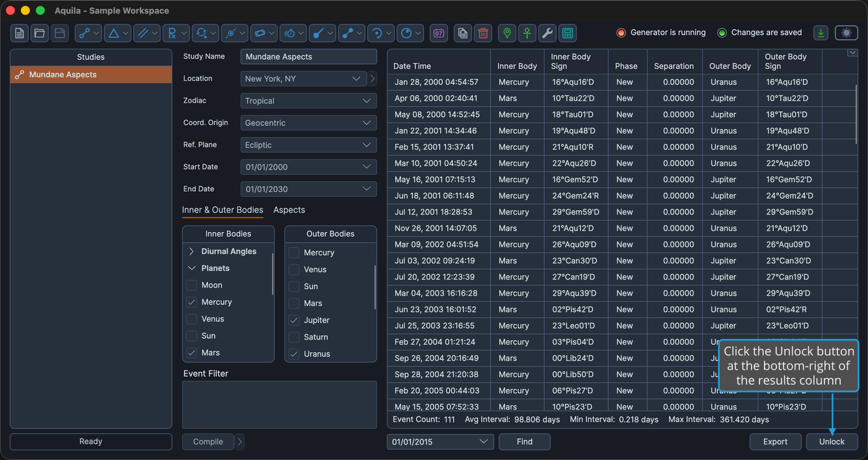Check Mercury in Outer Bodies list

click(x=294, y=253)
